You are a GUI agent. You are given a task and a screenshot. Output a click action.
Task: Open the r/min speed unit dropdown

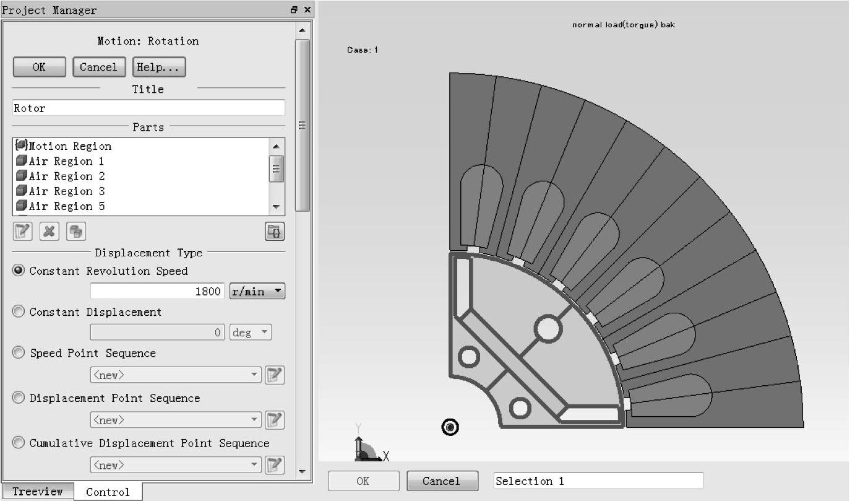(257, 291)
